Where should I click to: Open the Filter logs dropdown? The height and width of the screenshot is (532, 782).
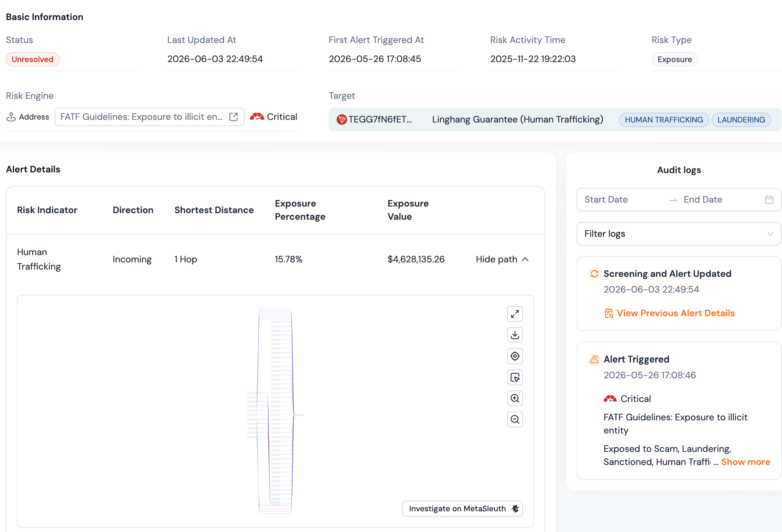pyautogui.click(x=679, y=234)
